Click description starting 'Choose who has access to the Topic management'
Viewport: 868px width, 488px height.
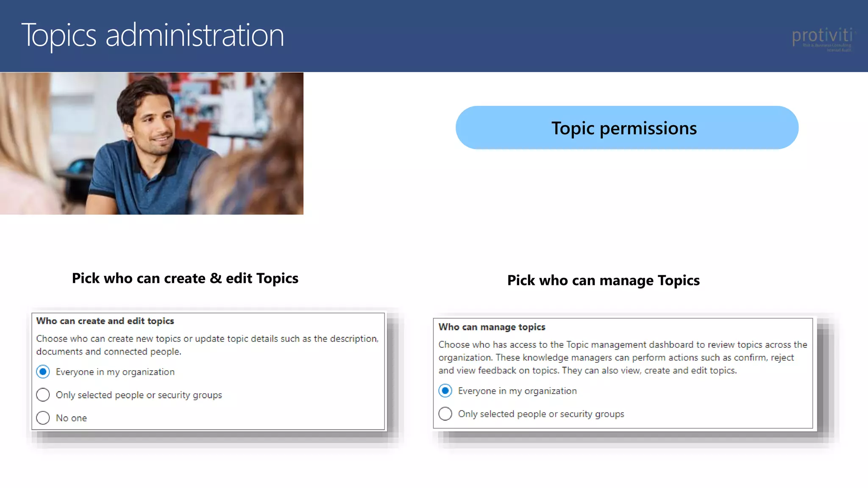[623, 358]
